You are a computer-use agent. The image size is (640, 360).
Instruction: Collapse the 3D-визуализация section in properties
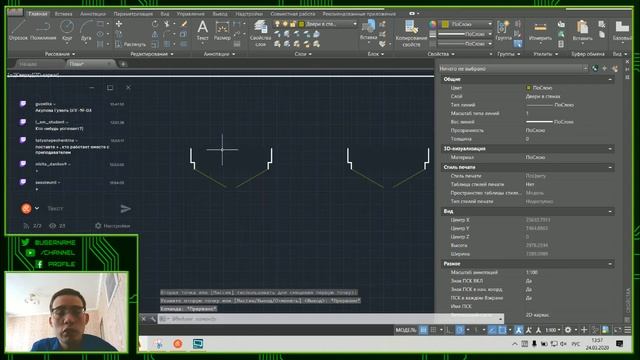tap(610, 149)
